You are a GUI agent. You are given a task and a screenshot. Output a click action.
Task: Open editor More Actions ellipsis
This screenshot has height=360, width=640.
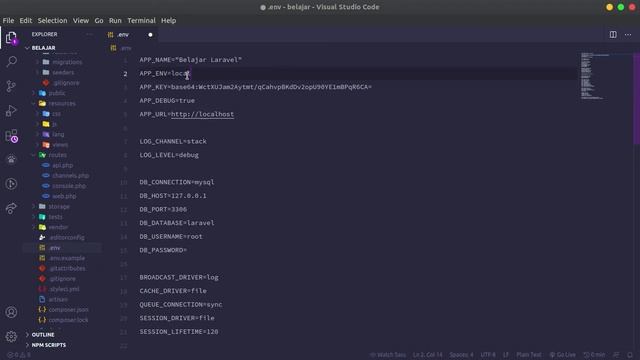click(x=628, y=35)
